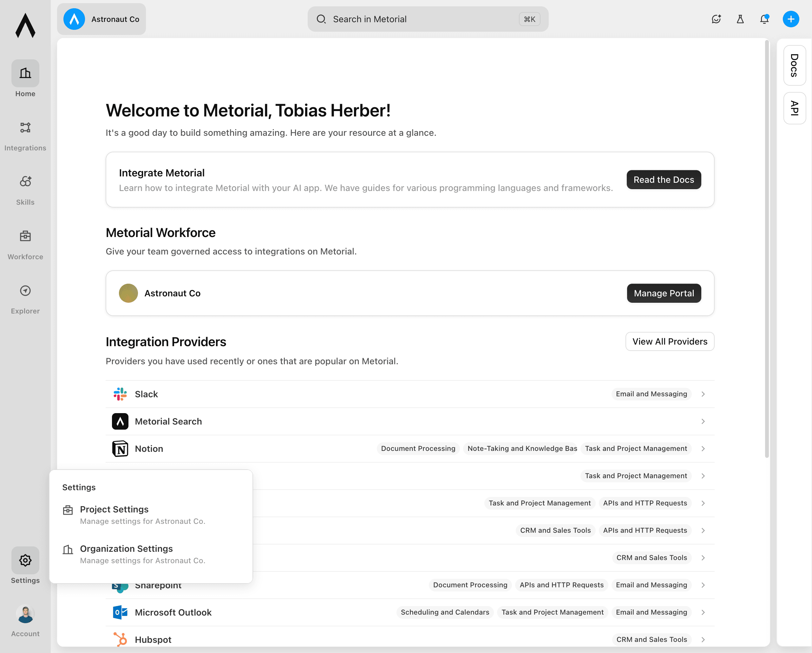812x653 pixels.
Task: Click the Metorial Search logo icon
Action: (x=120, y=421)
